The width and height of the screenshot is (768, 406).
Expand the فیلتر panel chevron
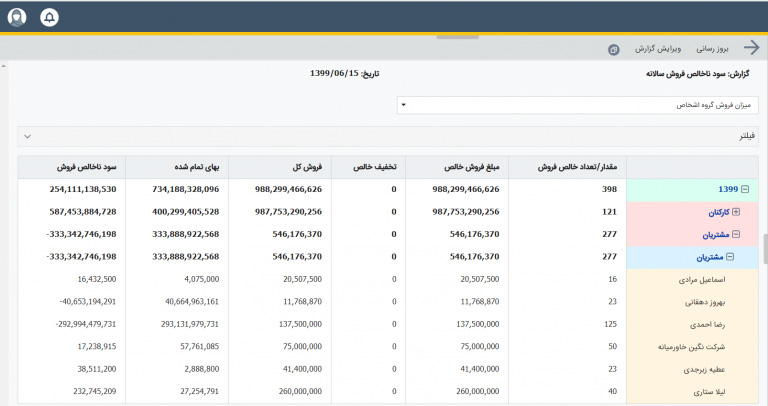(x=27, y=137)
